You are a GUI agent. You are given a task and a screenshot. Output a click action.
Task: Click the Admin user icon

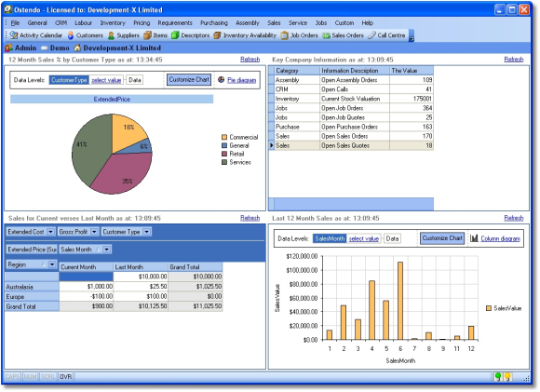point(9,47)
